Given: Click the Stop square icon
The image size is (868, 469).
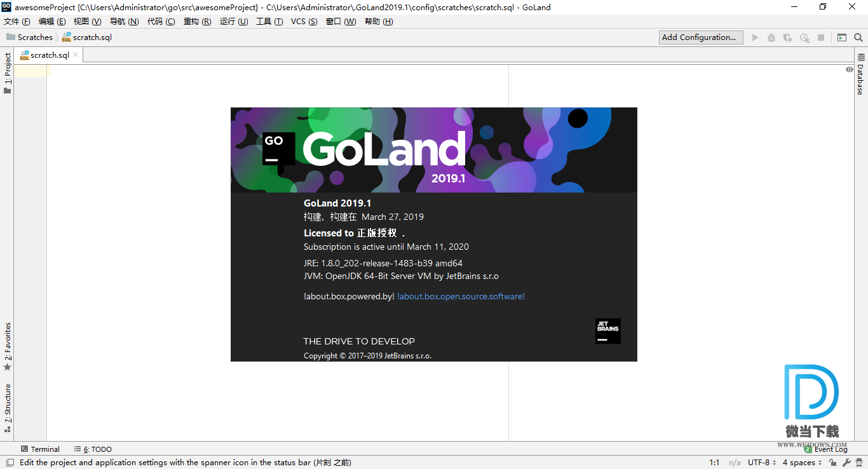Looking at the screenshot, I should (821, 37).
